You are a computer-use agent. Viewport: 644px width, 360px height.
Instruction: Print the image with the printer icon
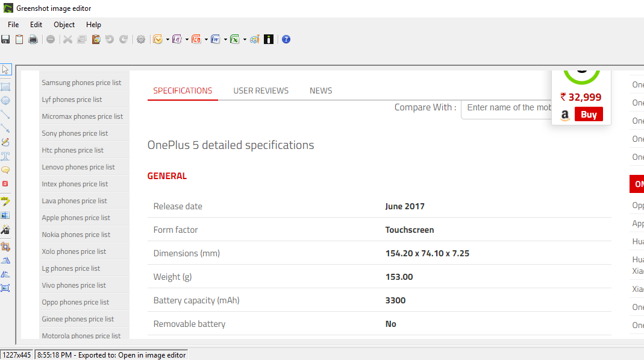(33, 39)
